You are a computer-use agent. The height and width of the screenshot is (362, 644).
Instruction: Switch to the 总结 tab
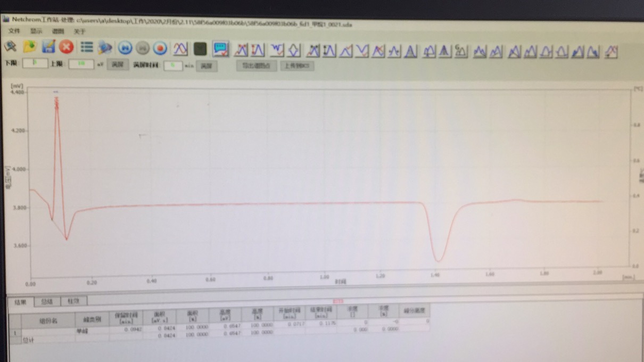(47, 302)
